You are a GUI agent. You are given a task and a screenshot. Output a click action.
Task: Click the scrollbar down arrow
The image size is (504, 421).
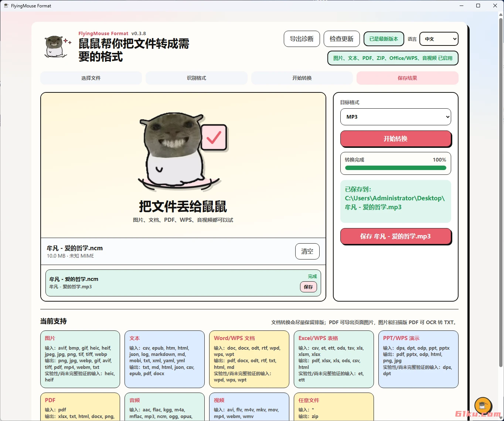coord(501,418)
